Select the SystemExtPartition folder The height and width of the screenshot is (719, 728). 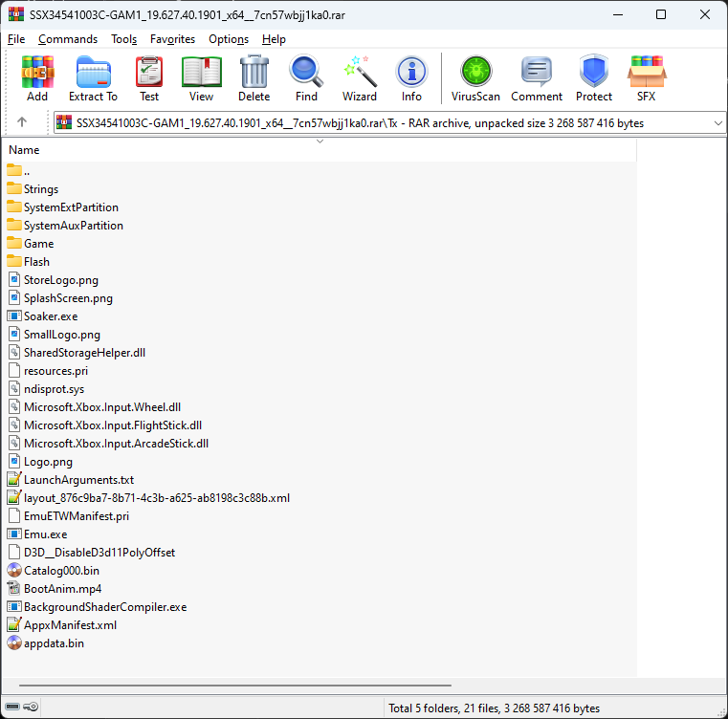click(x=63, y=207)
